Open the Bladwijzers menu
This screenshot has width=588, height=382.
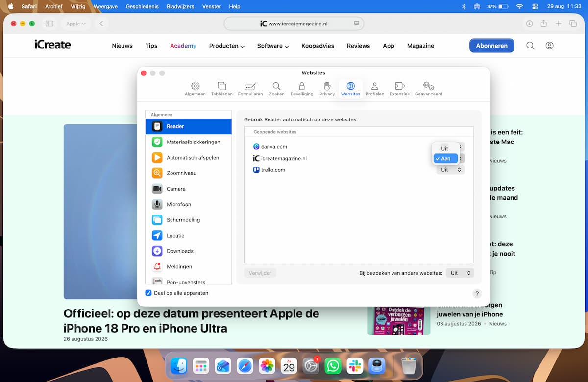(180, 6)
